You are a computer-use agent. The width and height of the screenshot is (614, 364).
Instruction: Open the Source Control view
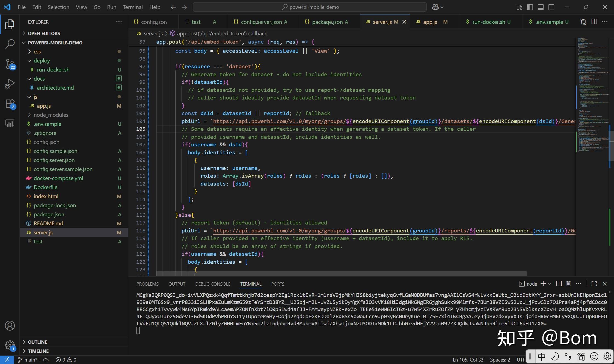coord(10,64)
